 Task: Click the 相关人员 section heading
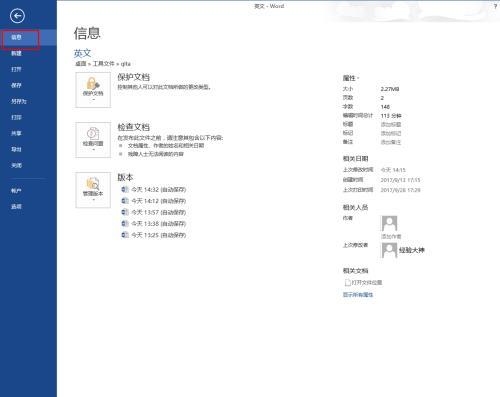355,207
